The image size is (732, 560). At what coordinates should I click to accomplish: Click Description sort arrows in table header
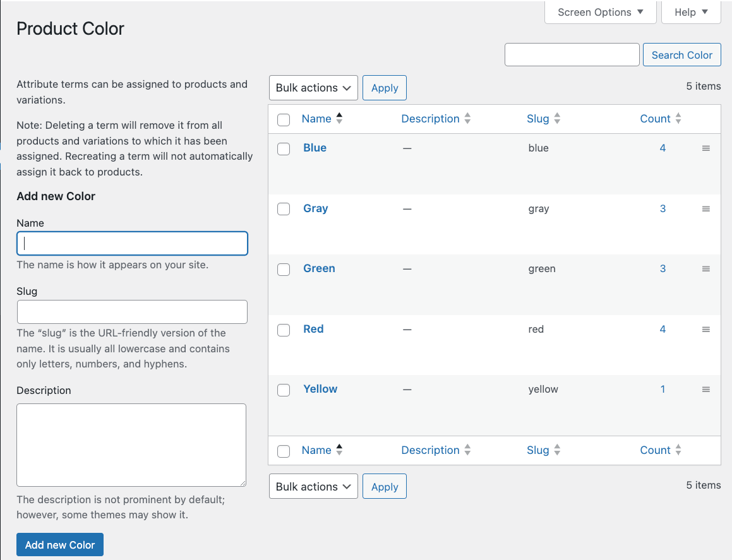point(467,119)
